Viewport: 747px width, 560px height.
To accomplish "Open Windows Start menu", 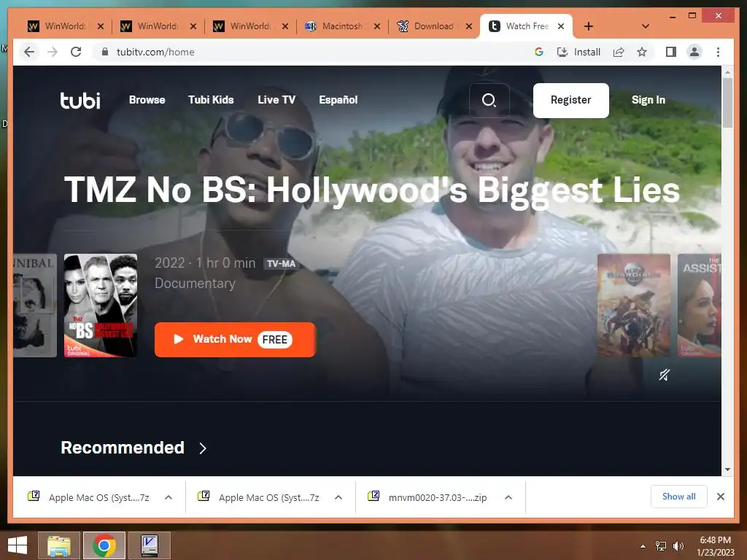I will coord(18,545).
